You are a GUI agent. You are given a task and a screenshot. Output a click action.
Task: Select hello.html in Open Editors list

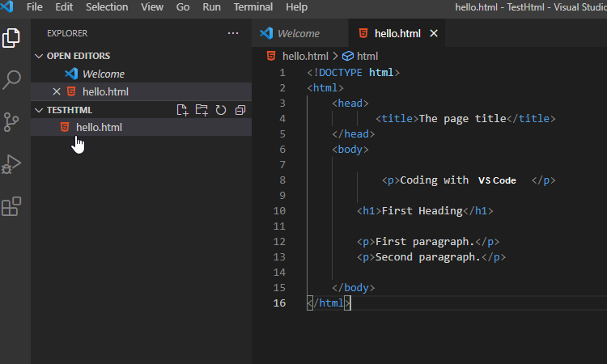tap(142, 91)
